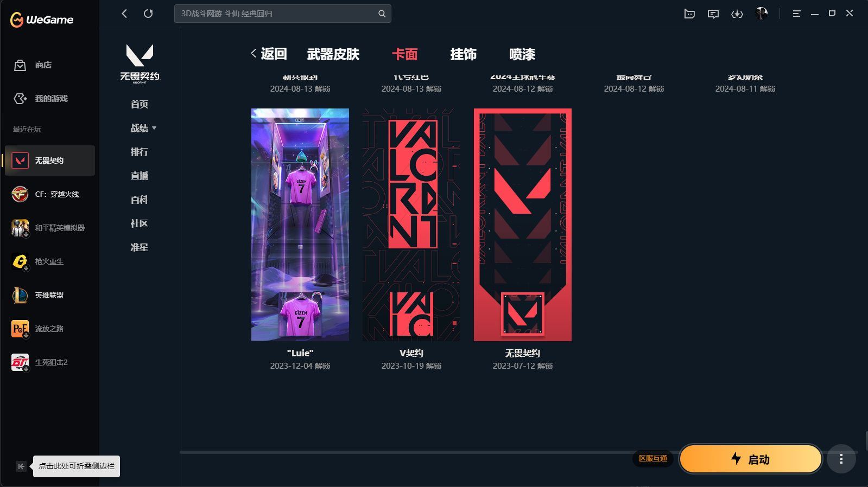Switch to the 武器皮肤 tab

[333, 54]
